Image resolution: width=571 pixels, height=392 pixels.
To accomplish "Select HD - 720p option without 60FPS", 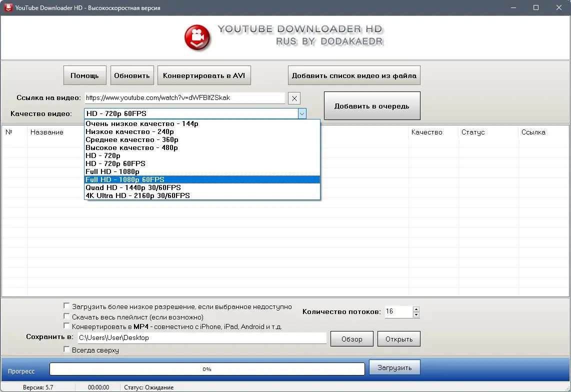I will [202, 155].
